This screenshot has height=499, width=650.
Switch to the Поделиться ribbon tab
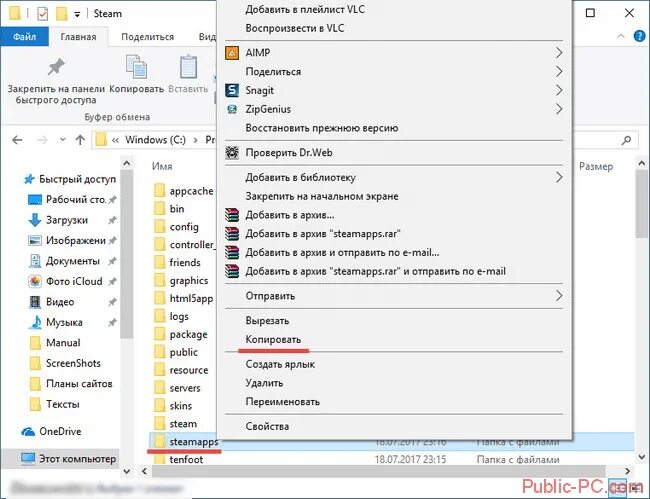[148, 36]
